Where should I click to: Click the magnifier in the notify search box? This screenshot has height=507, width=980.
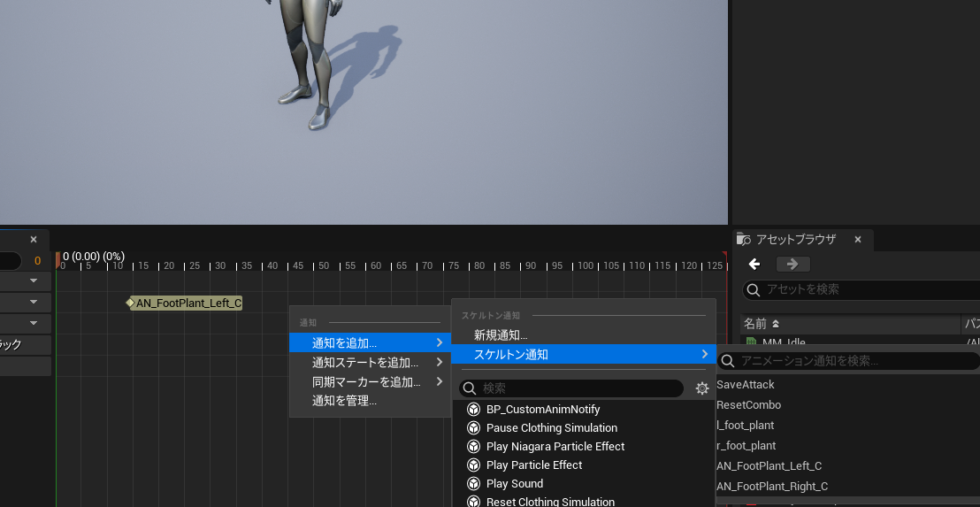(470, 388)
